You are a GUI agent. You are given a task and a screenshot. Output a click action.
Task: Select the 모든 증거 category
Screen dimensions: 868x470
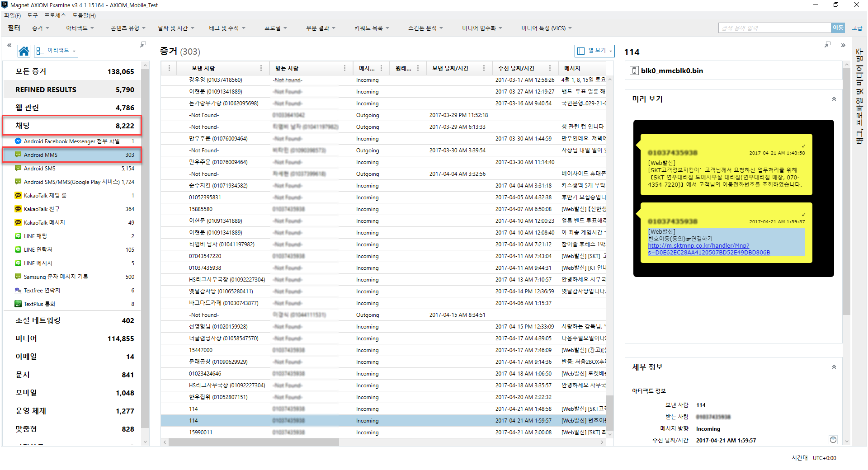click(x=72, y=71)
